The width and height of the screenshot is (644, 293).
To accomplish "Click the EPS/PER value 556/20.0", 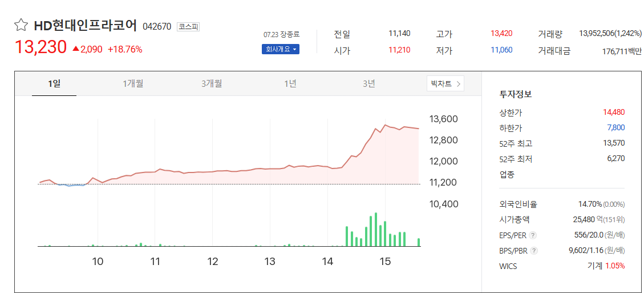I will tap(589, 235).
